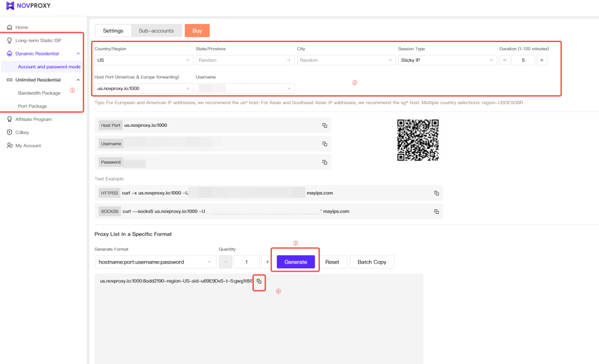This screenshot has width=599, height=364.
Task: Click the NOVPROXY logo
Action: pyautogui.click(x=30, y=8)
